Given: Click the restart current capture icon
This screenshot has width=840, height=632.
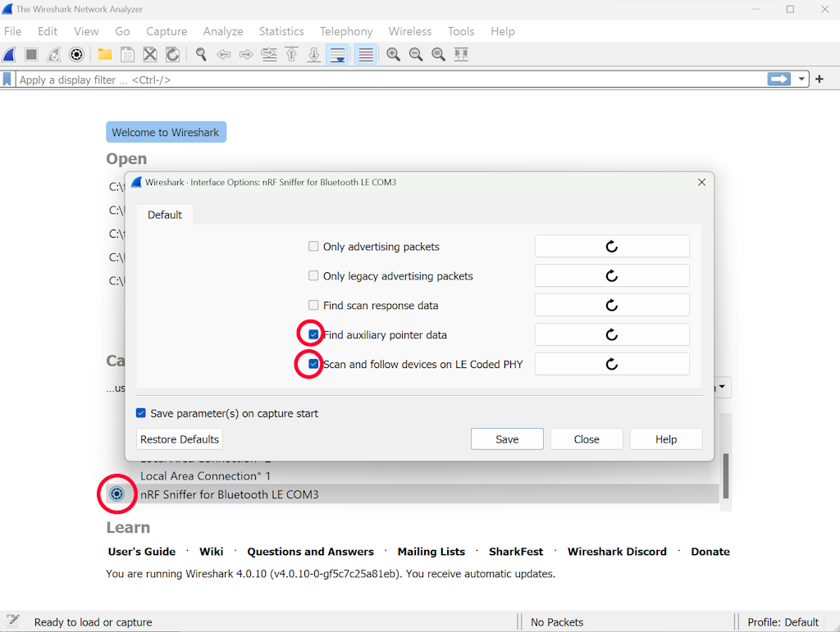Looking at the screenshot, I should point(54,54).
